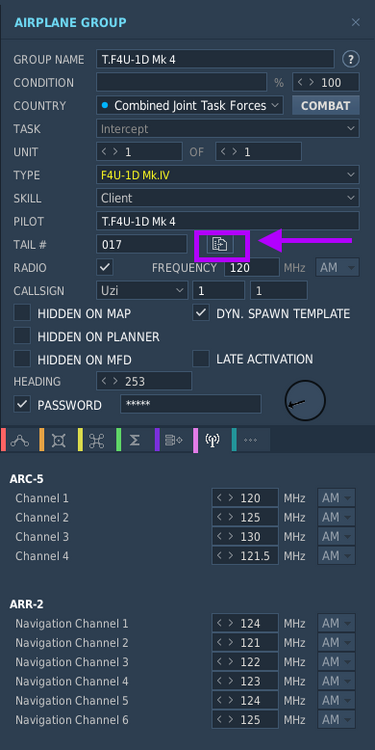The width and height of the screenshot is (375, 750).
Task: Click ARC-5 Channel 2 frequency stepper
Action: coord(245,517)
